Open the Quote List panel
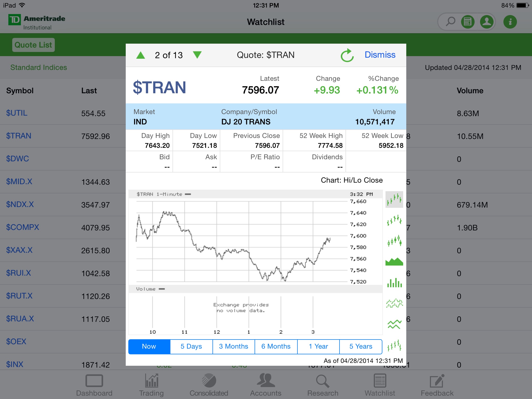The height and width of the screenshot is (399, 532). [x=34, y=45]
